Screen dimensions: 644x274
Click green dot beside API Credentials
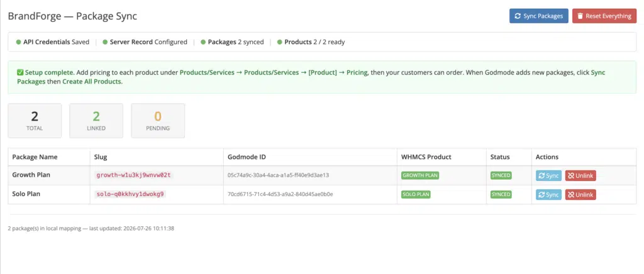tap(18, 42)
